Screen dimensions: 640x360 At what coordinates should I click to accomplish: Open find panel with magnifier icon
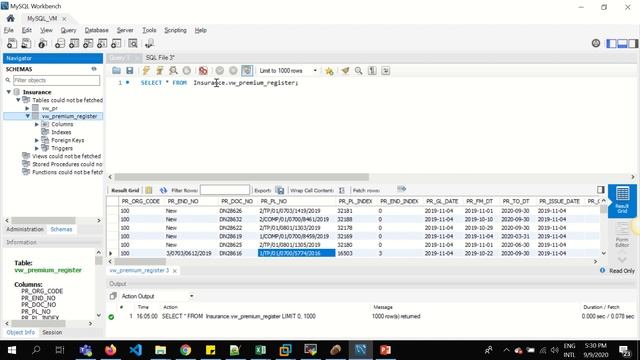click(x=358, y=71)
